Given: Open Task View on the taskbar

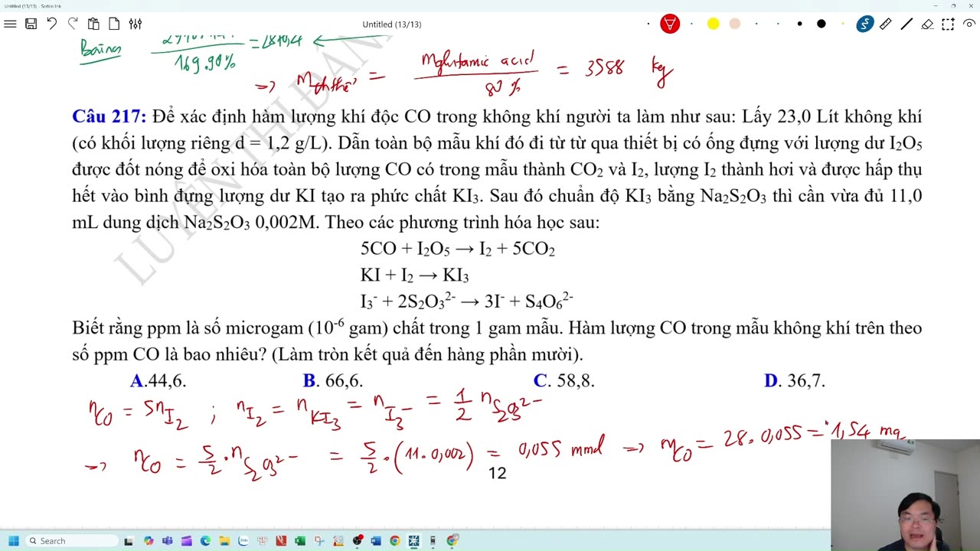Looking at the screenshot, I should (129, 541).
